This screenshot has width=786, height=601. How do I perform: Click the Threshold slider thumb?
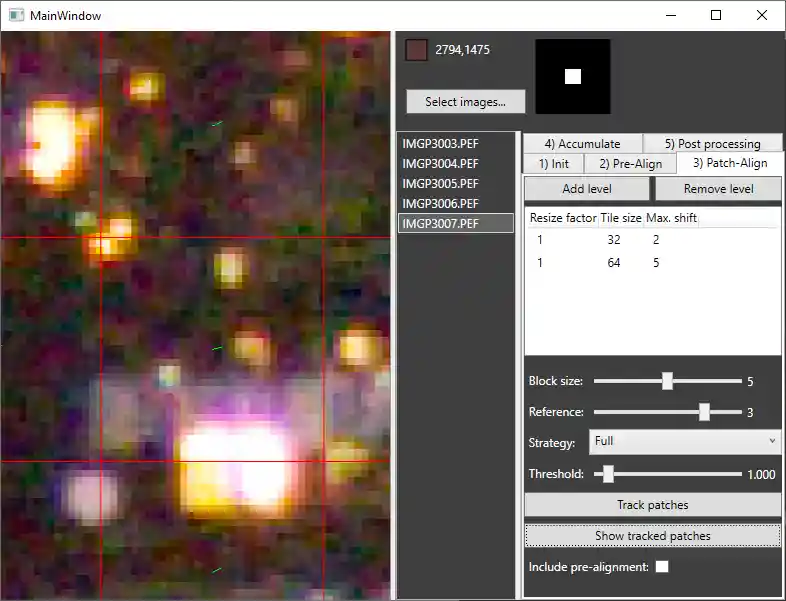tap(608, 474)
